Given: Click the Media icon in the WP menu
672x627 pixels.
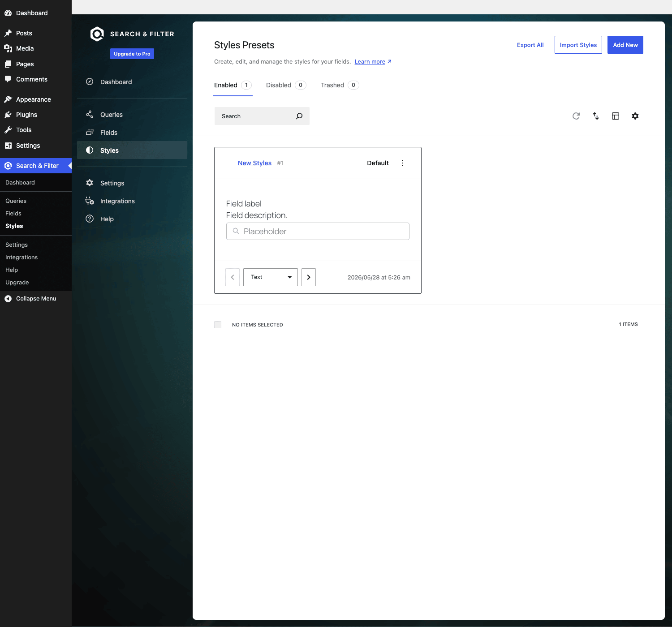Looking at the screenshot, I should coord(8,48).
